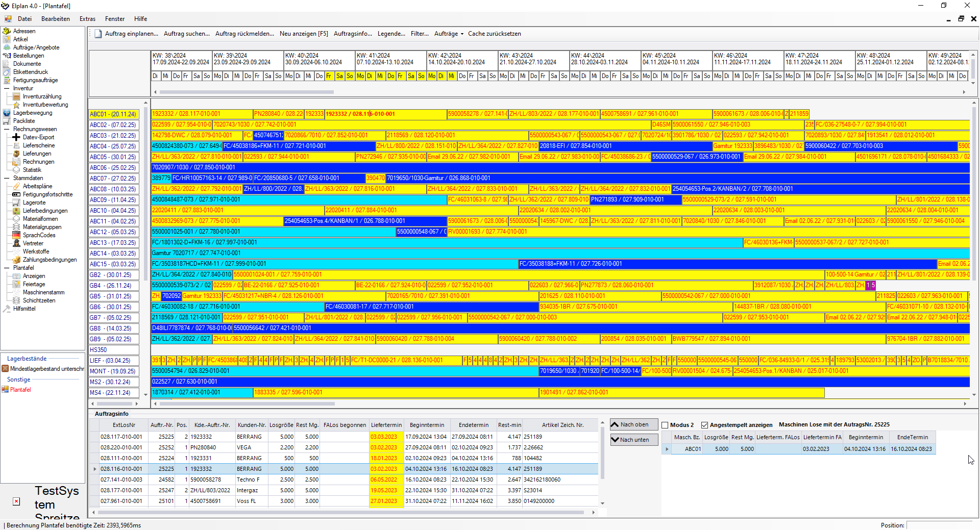Viewport: 980px width, 530px height.
Task: Open SprachCodes with the flag icon
Action: [x=39, y=235]
